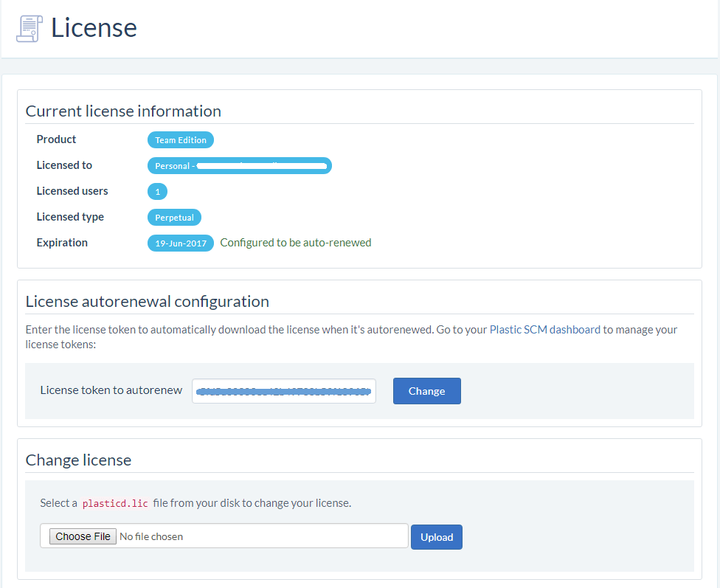Click the Change license heading

pyautogui.click(x=78, y=460)
